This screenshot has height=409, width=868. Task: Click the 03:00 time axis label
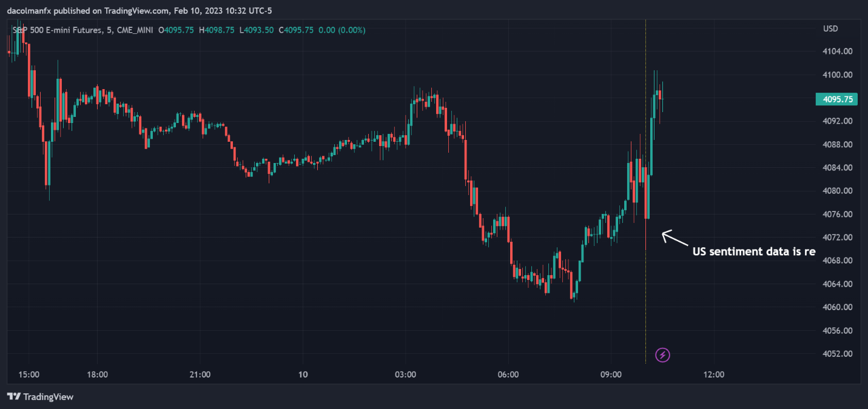[x=405, y=374]
